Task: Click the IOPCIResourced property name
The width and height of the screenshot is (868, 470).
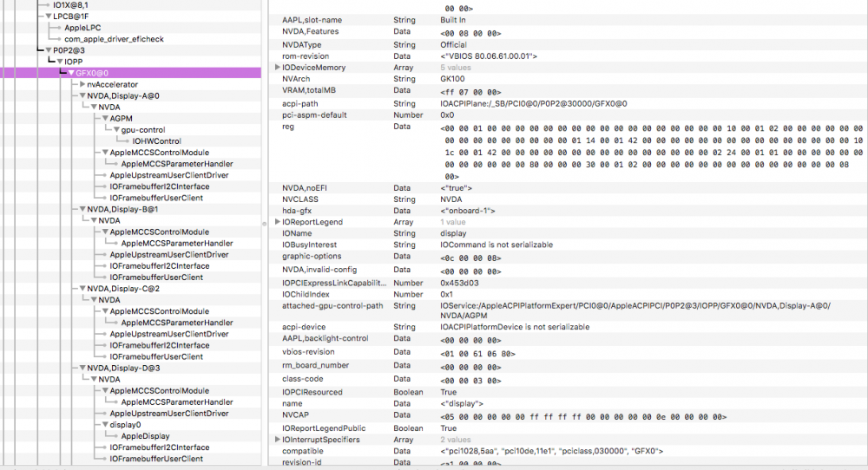Action: (312, 392)
